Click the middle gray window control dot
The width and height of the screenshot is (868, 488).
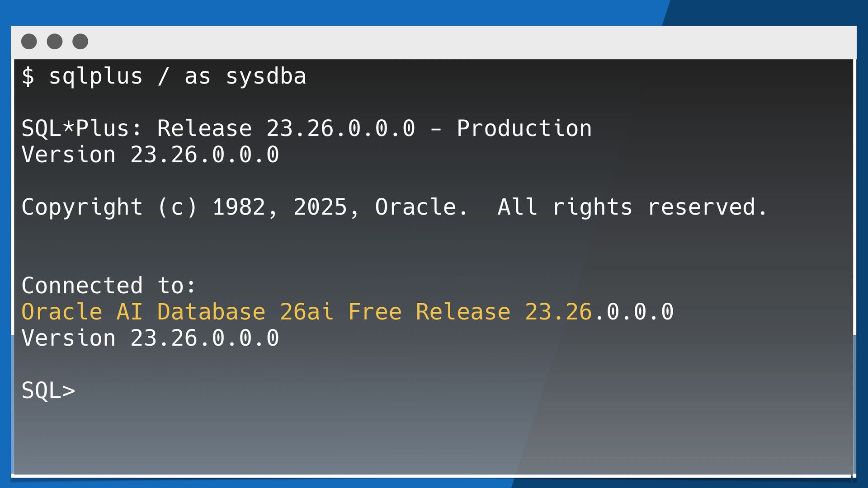[55, 42]
